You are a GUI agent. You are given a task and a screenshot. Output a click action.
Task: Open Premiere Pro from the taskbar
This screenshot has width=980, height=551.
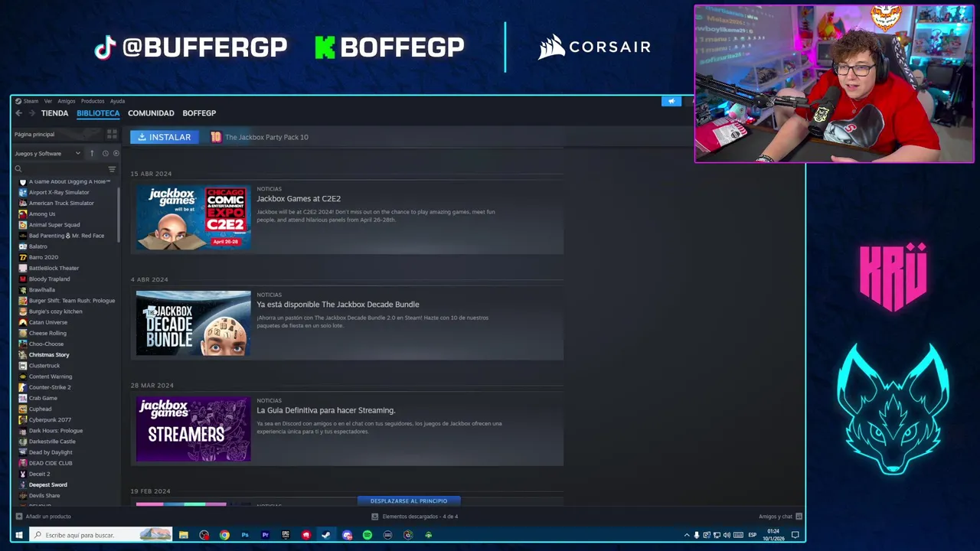click(x=265, y=535)
